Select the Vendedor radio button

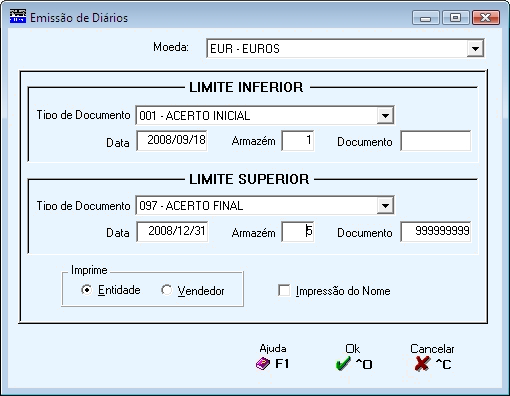click(x=166, y=290)
